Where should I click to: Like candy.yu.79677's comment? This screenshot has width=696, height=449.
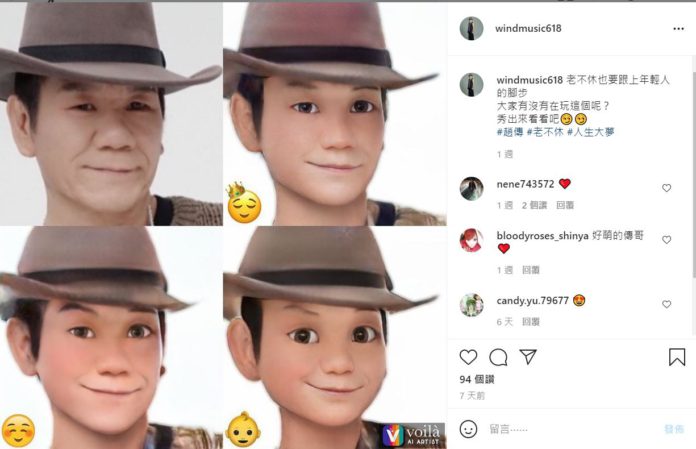(x=666, y=304)
